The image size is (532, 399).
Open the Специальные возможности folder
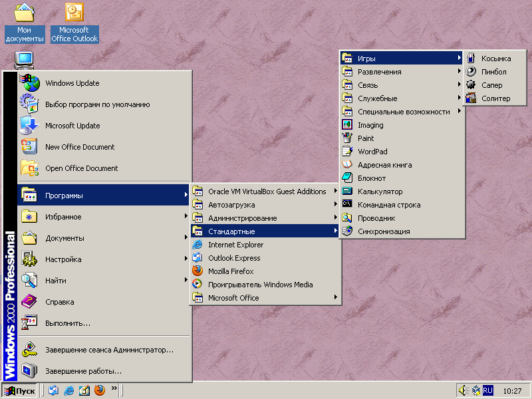[x=402, y=111]
